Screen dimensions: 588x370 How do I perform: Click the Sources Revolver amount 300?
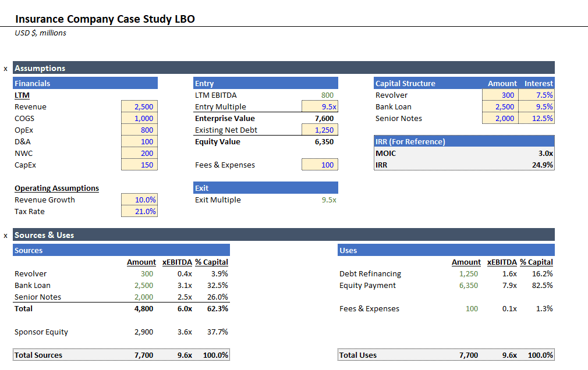coord(147,273)
